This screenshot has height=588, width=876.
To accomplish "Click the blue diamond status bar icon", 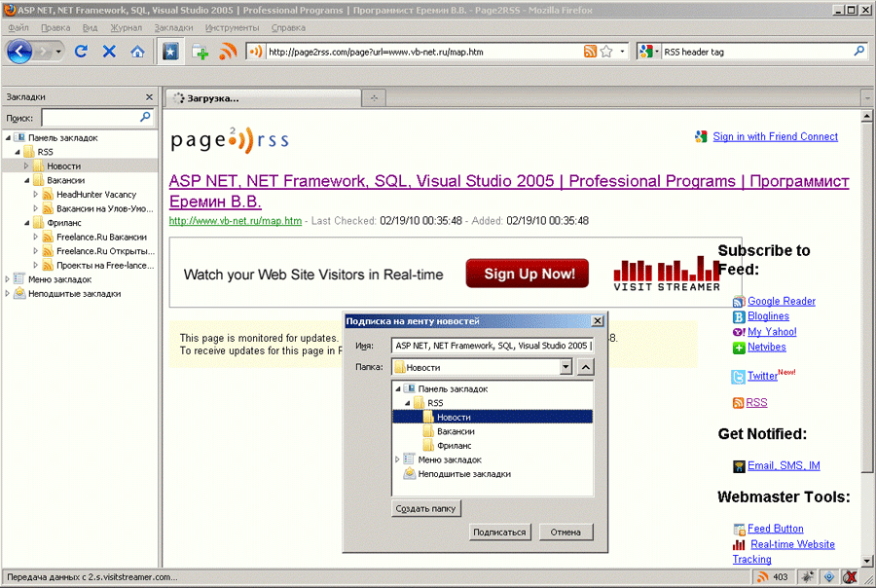I will point(829,577).
